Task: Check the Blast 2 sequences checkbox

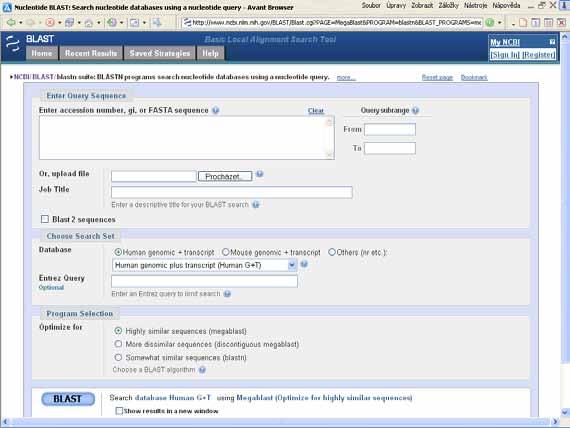Action: click(45, 219)
